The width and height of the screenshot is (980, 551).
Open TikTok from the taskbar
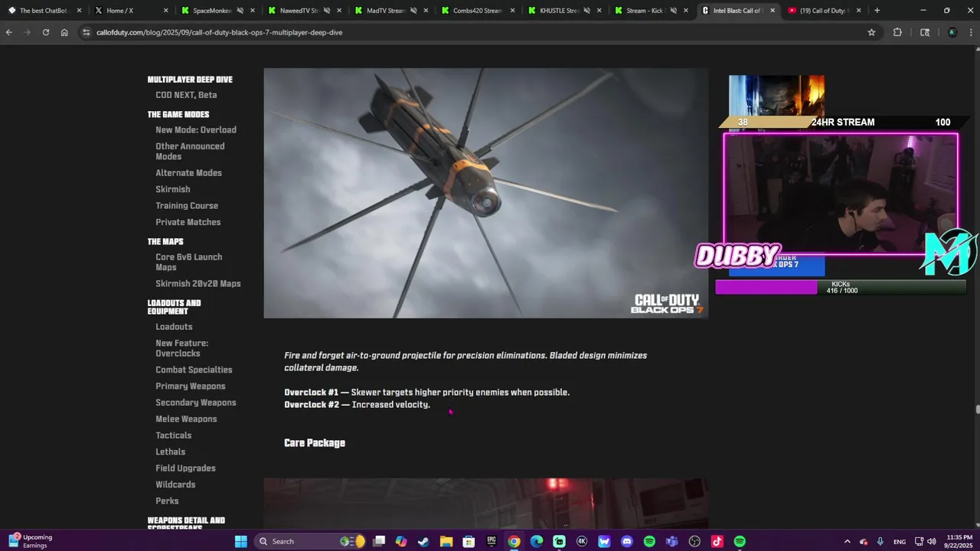click(717, 541)
